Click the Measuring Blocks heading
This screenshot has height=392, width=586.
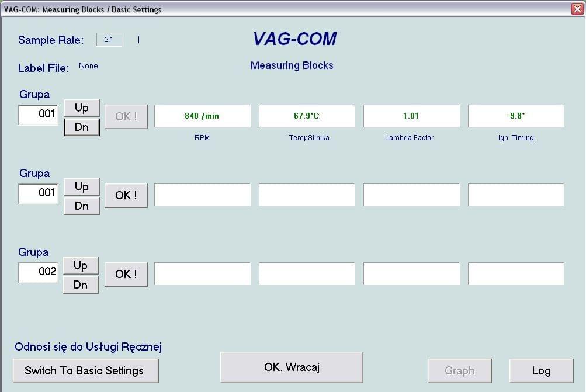(x=292, y=65)
